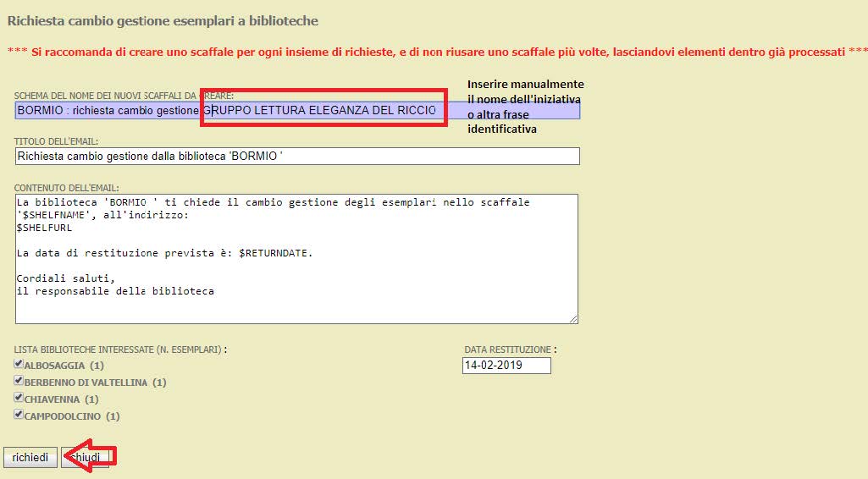Toggle the BERBENNO DI VALTELLINA checkbox
The image size is (868, 479).
click(x=19, y=381)
